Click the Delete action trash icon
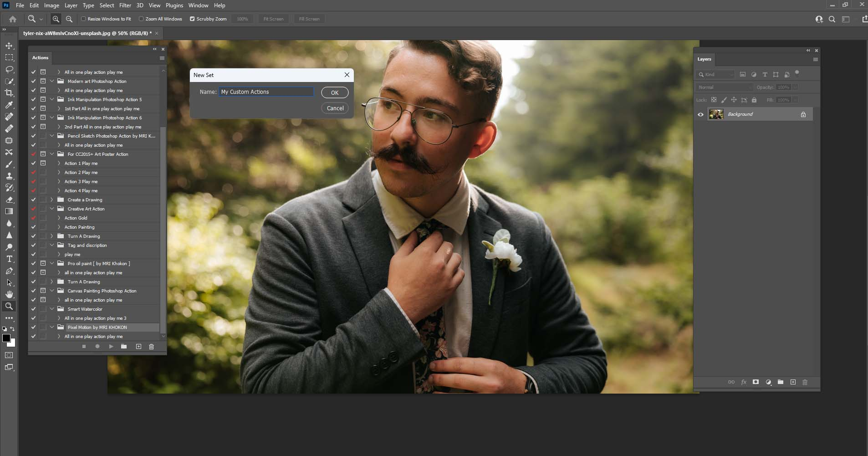The width and height of the screenshot is (868, 456). point(152,347)
